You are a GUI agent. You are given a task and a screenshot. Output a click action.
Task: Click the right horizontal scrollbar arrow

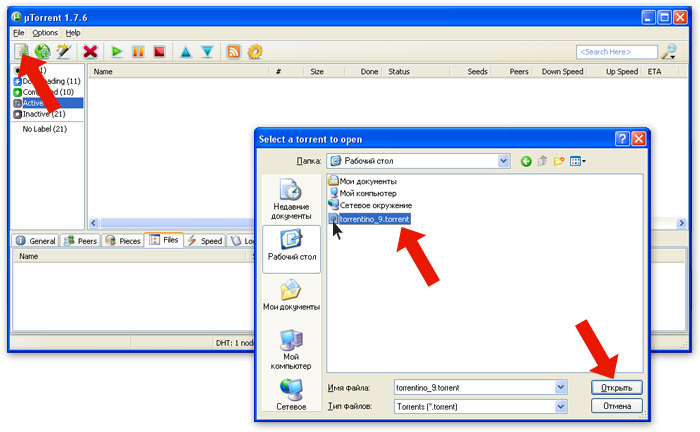click(x=681, y=223)
